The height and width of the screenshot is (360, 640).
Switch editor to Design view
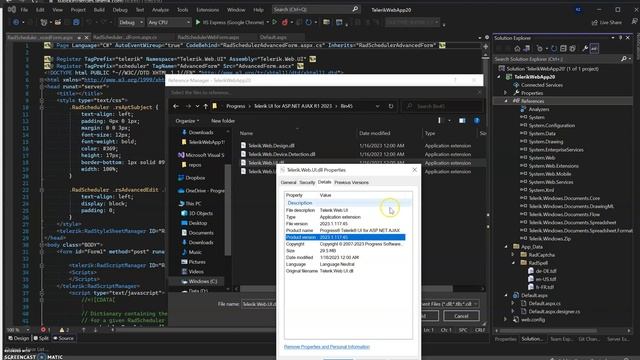(x=19, y=338)
